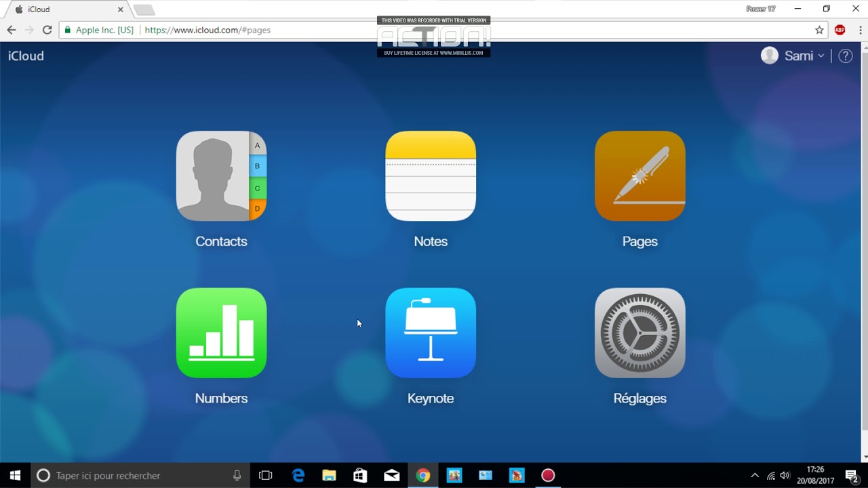The image size is (868, 488).
Task: Bookmark this page with the star icon
Action: (819, 30)
